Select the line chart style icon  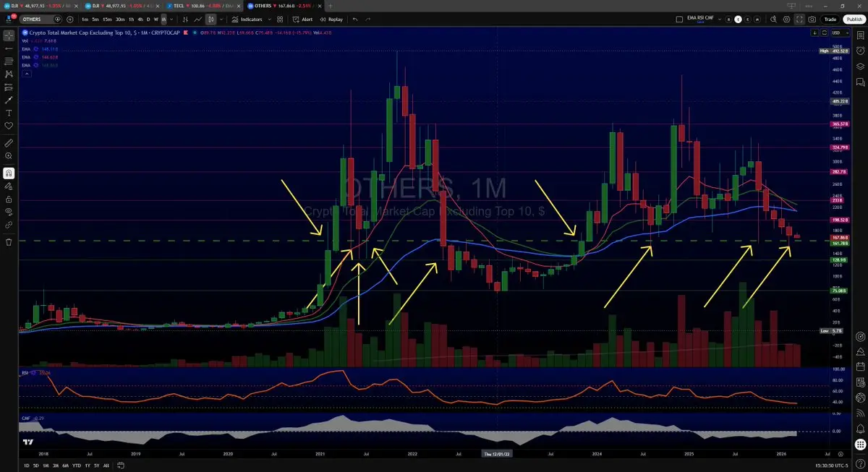click(197, 20)
